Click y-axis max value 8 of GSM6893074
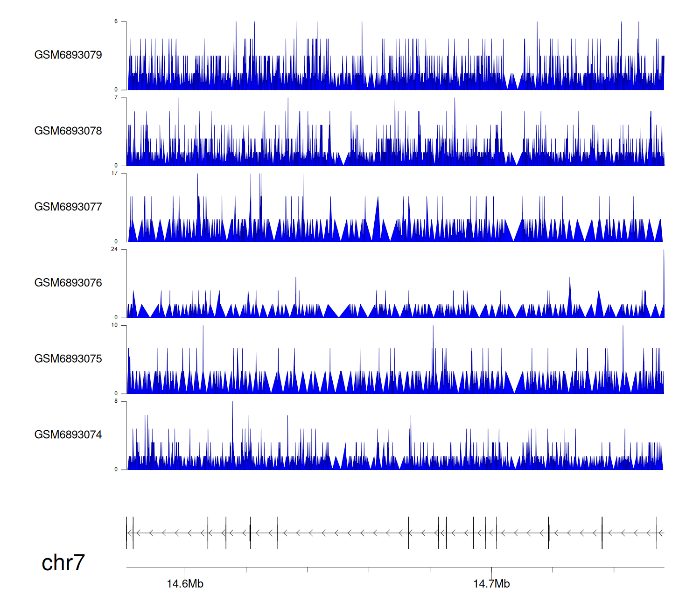Image resolution: width=700 pixels, height=616 pixels. (x=116, y=401)
